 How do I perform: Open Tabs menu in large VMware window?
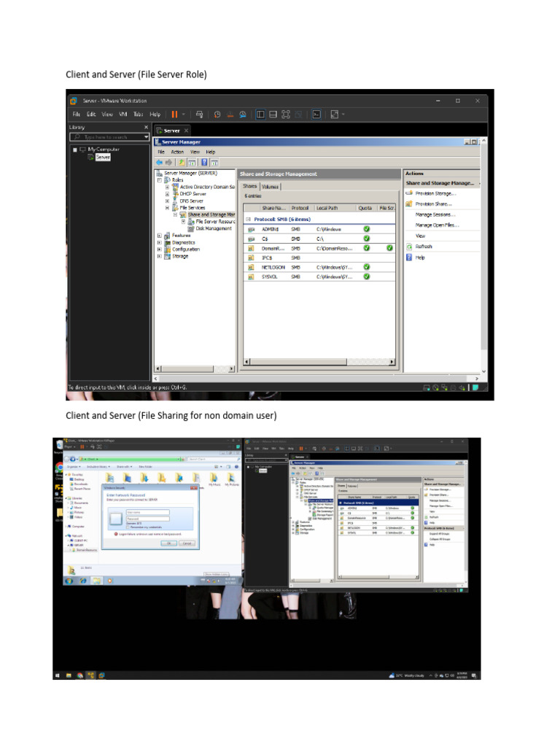pos(138,115)
